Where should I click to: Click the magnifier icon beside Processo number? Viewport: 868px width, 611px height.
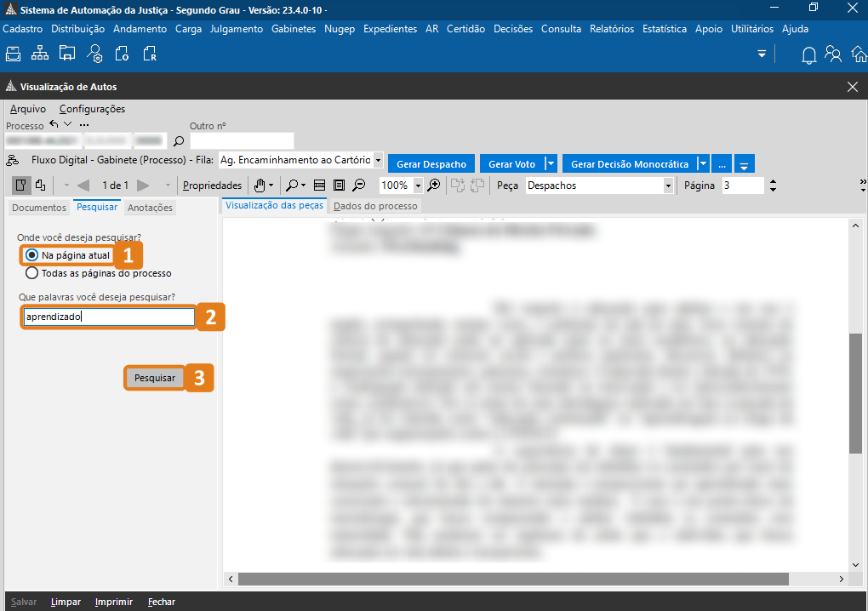pos(179,141)
